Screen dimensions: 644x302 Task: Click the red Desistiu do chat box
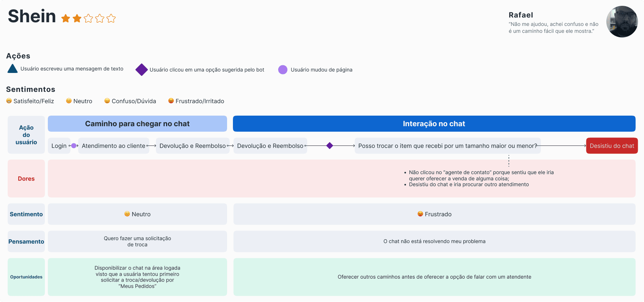612,146
